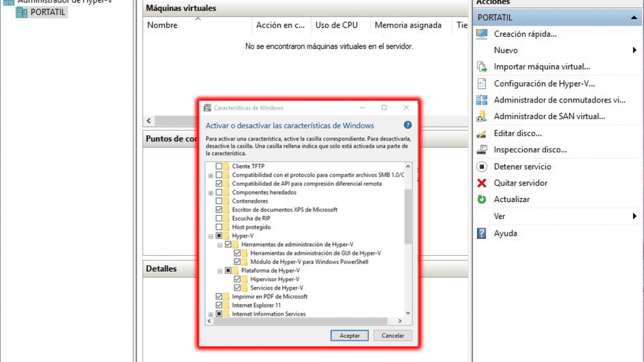Click the folder icon beside Plataforma de Hyper-V

point(235,270)
